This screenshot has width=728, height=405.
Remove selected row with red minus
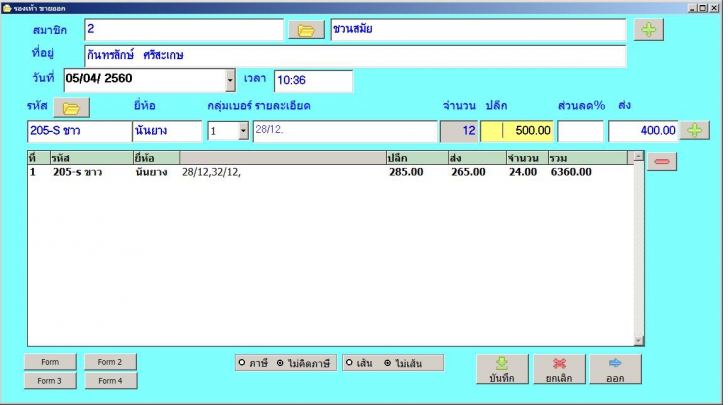(662, 162)
